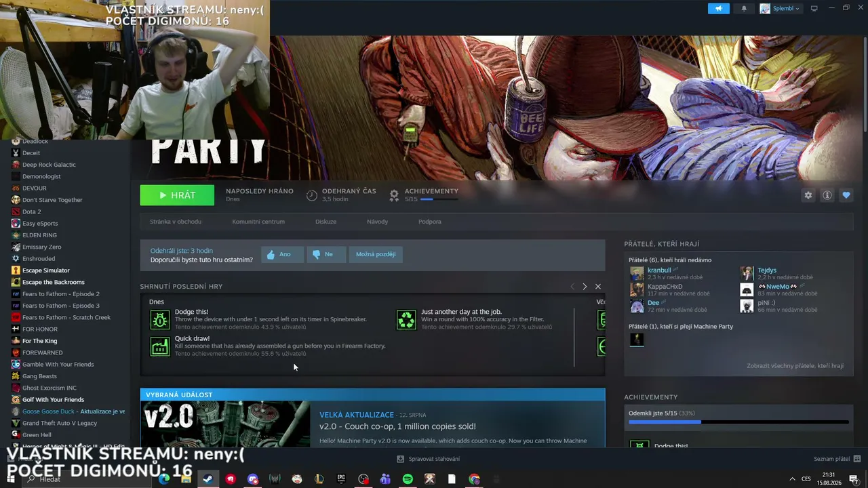Select Goose Goose Duck in library
This screenshot has height=488, width=868.
[73, 411]
